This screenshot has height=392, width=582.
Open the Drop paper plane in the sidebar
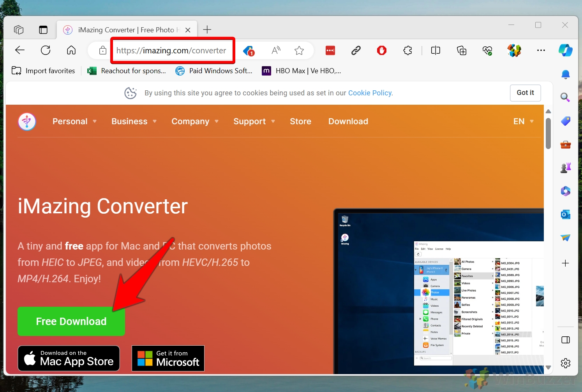click(566, 237)
